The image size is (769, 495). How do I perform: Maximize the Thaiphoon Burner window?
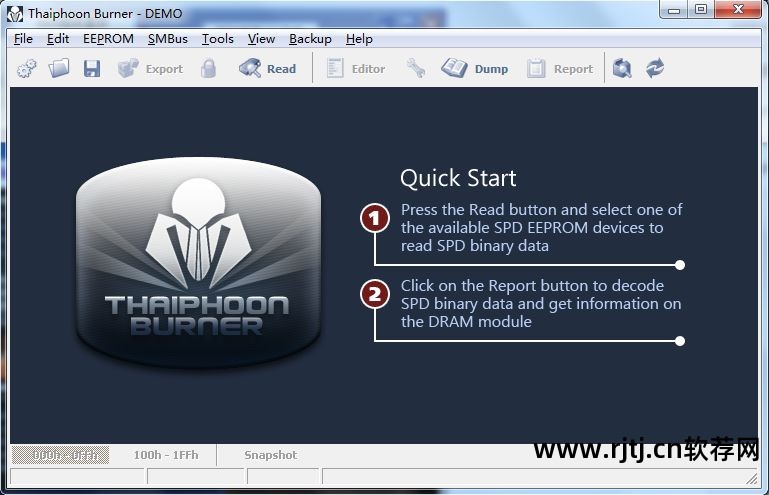click(x=701, y=9)
